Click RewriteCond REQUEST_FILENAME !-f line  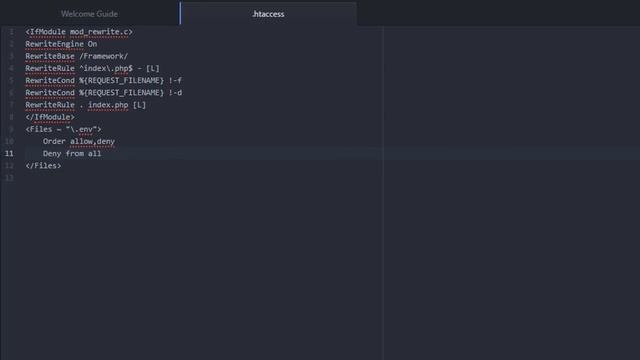coord(104,81)
